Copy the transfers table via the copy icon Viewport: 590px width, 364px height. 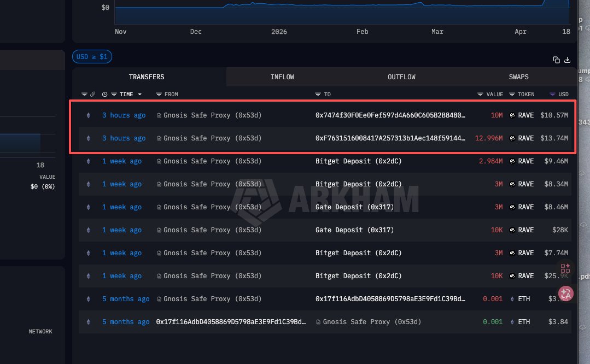(556, 60)
